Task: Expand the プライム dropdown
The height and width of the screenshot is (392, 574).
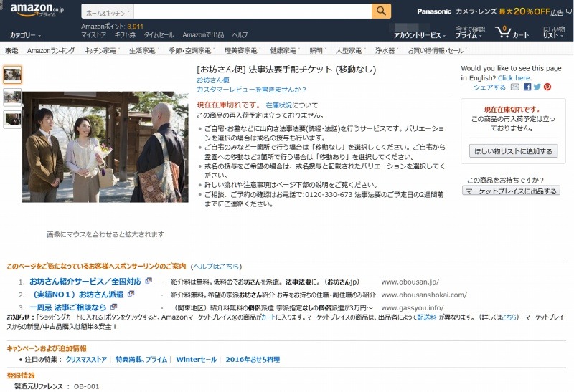Action: tap(469, 35)
